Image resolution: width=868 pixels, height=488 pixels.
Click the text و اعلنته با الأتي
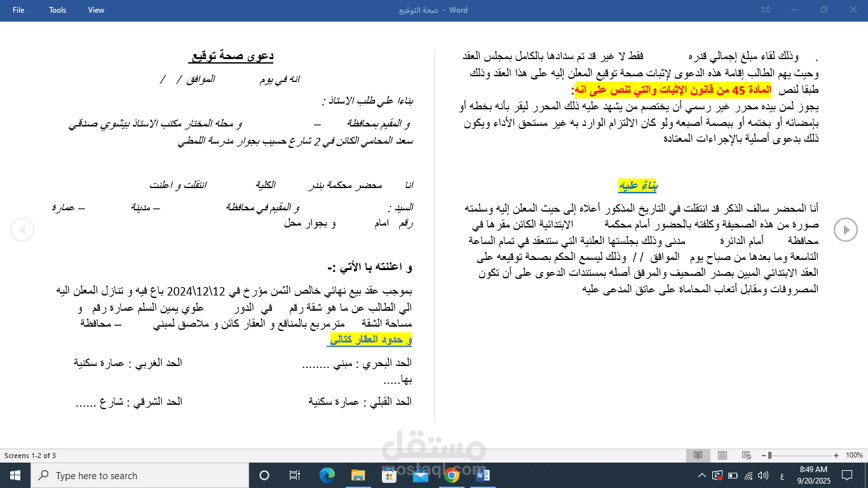pos(370,268)
